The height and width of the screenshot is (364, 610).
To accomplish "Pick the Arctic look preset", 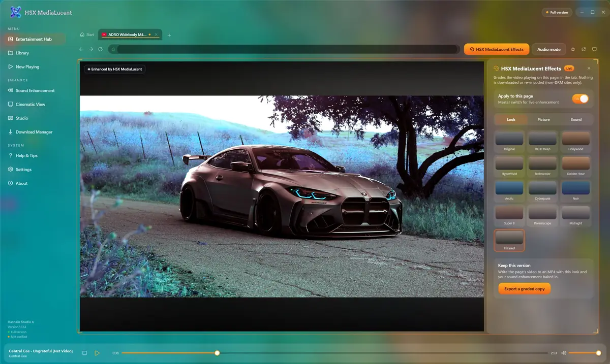I will pyautogui.click(x=509, y=190).
